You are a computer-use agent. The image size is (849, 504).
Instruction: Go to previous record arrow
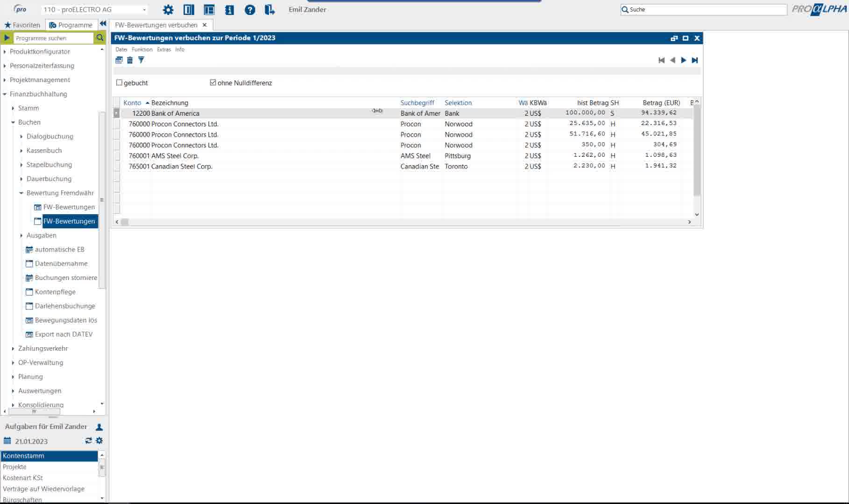click(672, 60)
